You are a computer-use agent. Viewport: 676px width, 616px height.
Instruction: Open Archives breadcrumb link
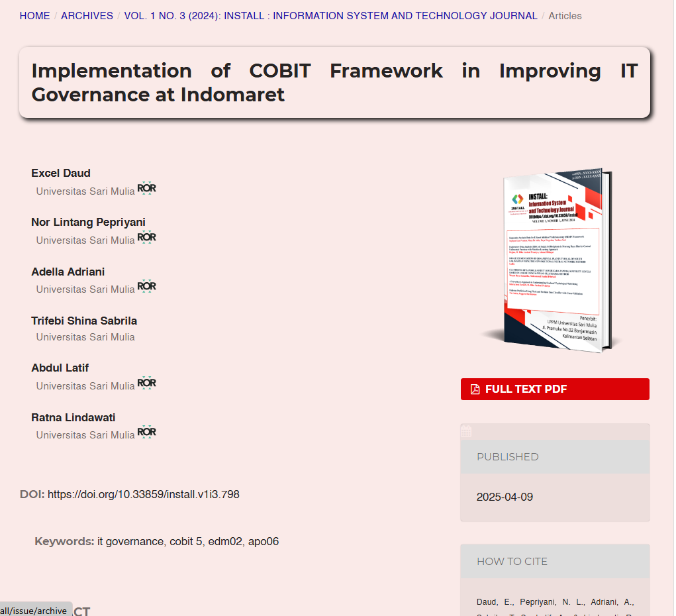pyautogui.click(x=87, y=16)
